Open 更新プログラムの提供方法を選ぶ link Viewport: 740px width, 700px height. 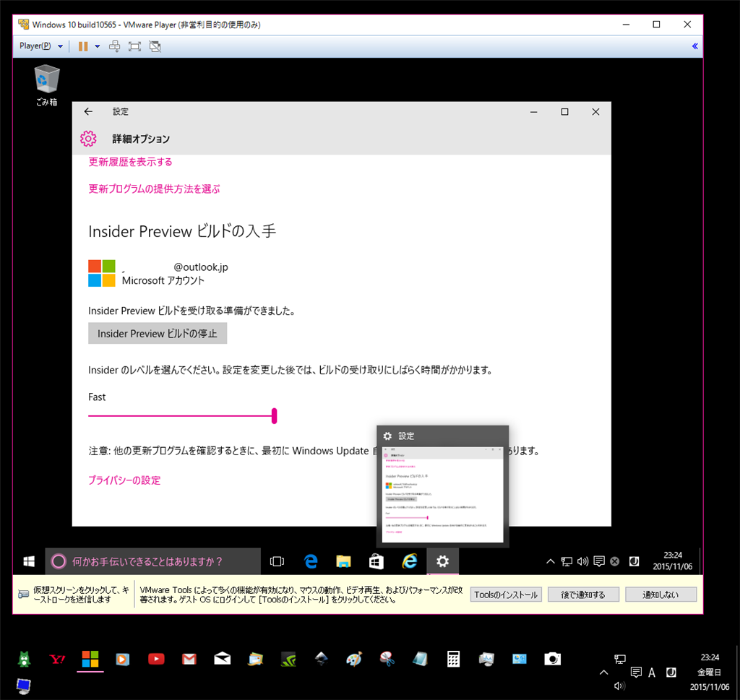[154, 189]
